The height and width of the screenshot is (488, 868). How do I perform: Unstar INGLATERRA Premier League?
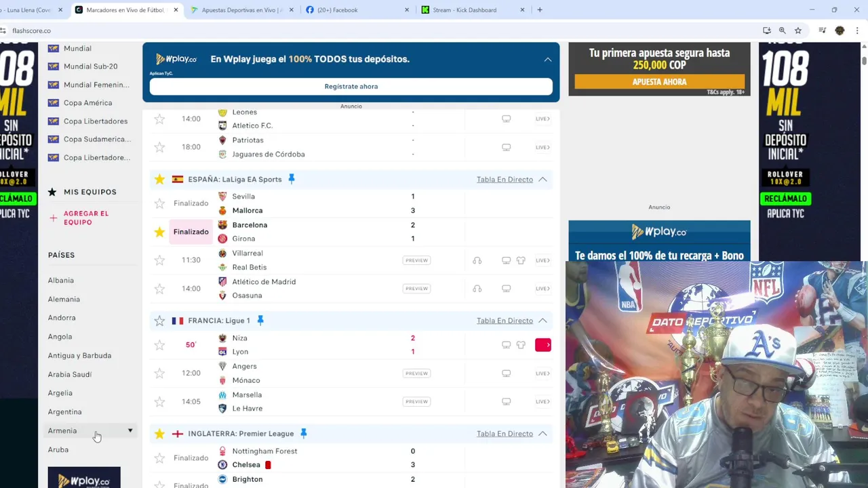[x=159, y=434]
